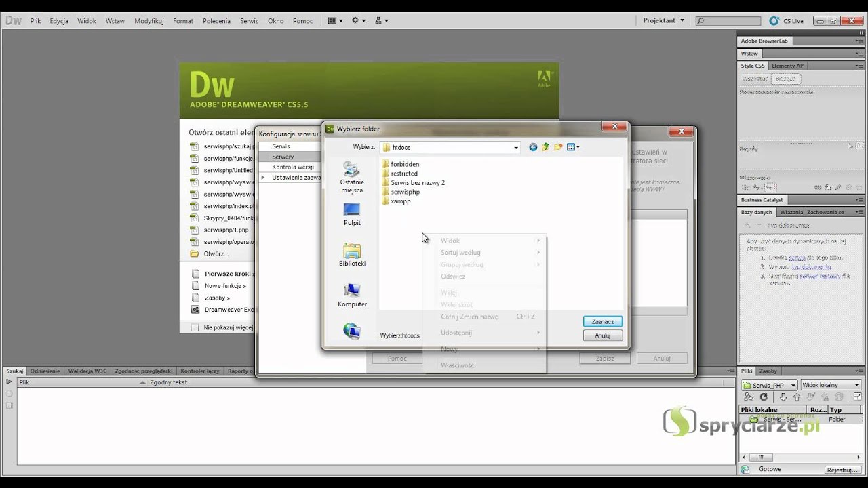Expand Ustawienia zaawansowane tree arrow
Image resolution: width=868 pixels, height=488 pixels.
(263, 178)
